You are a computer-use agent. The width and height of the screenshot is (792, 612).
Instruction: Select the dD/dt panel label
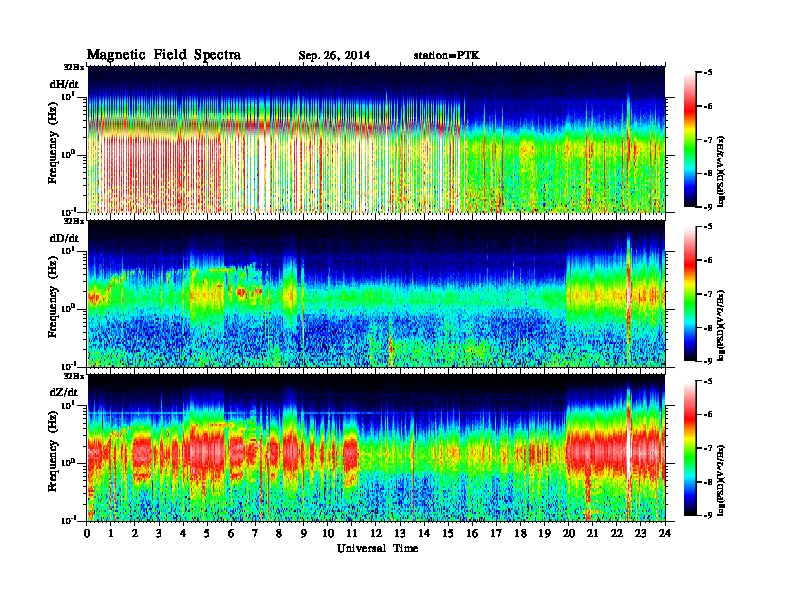[x=64, y=237]
